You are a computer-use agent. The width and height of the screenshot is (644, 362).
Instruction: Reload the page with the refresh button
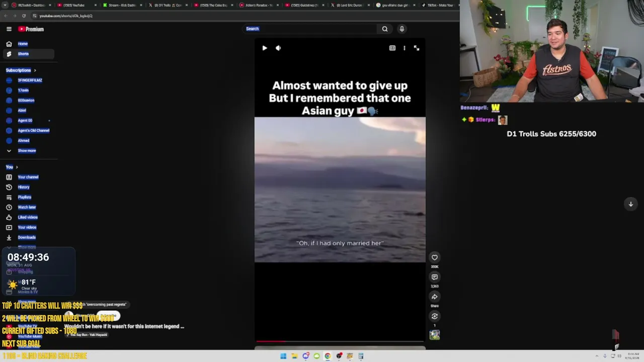pos(24,16)
